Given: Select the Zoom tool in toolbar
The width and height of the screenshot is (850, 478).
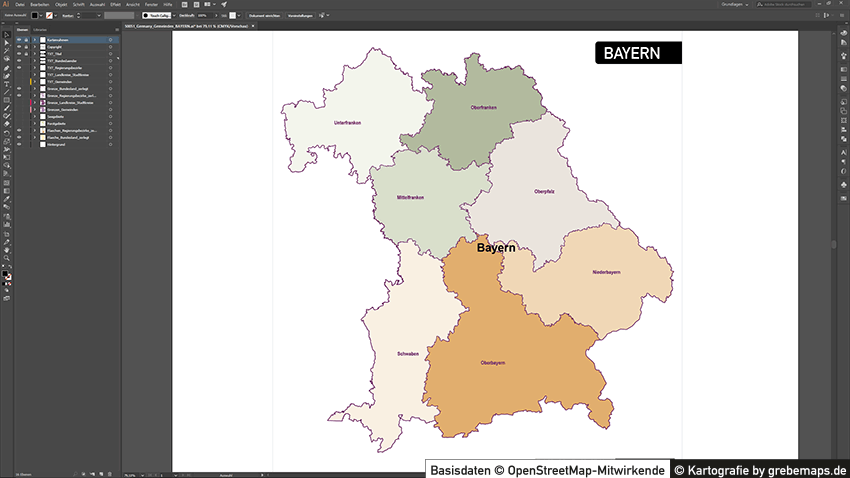Looking at the screenshot, I should coord(6,258).
